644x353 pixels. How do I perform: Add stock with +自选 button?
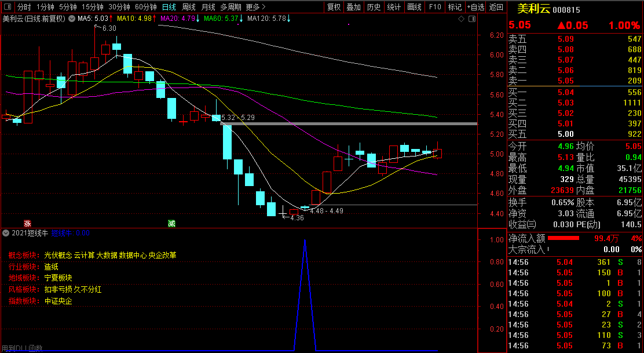pos(475,8)
